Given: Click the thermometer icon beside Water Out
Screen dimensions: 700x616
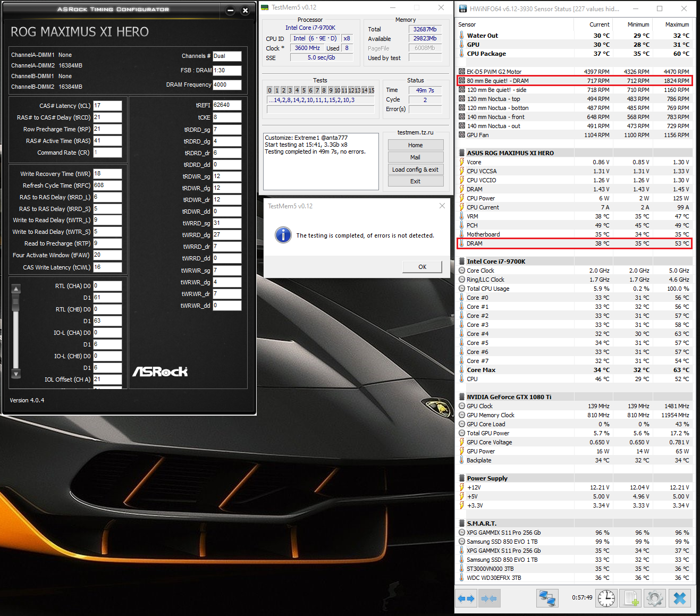Looking at the screenshot, I should tap(462, 36).
